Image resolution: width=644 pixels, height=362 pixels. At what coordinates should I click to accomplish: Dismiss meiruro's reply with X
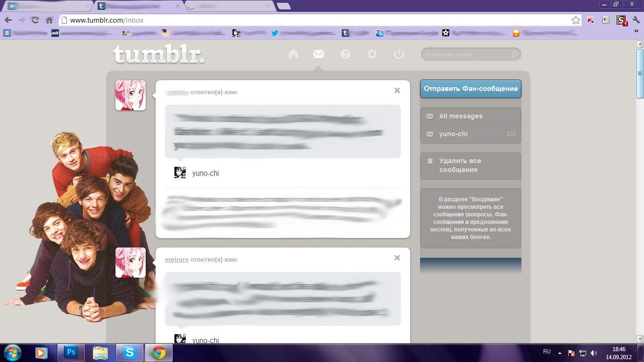coord(397,258)
